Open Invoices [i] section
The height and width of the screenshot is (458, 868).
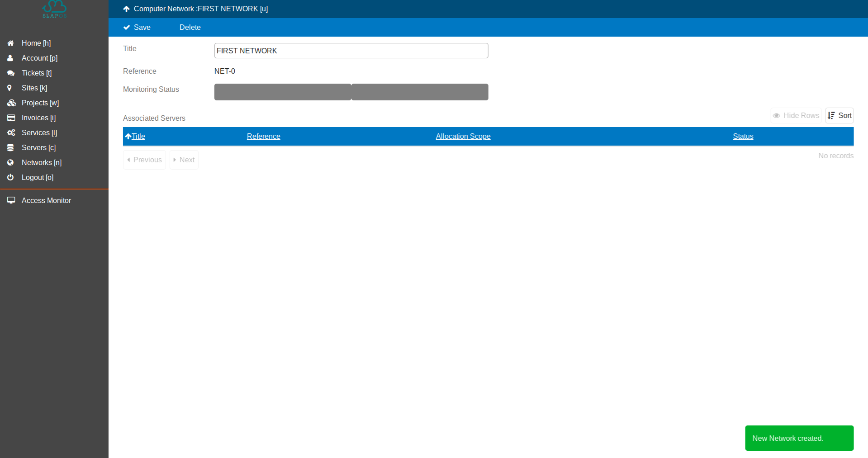[39, 118]
